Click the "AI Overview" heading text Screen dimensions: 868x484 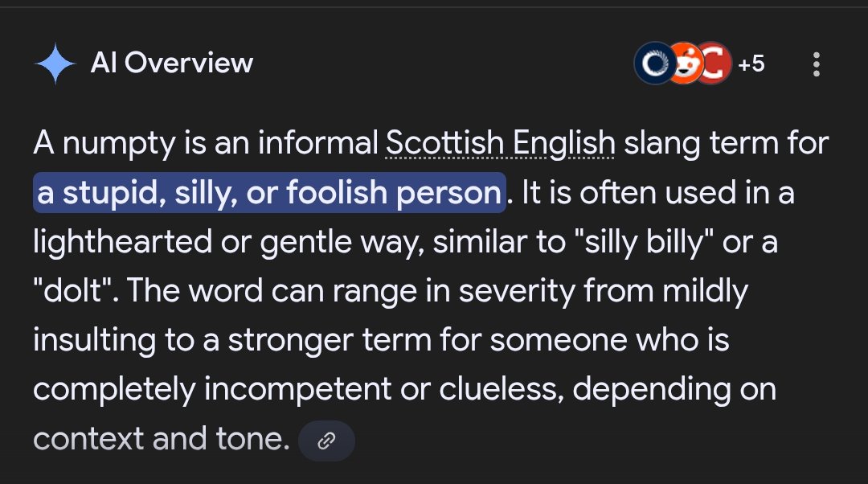pyautogui.click(x=172, y=64)
